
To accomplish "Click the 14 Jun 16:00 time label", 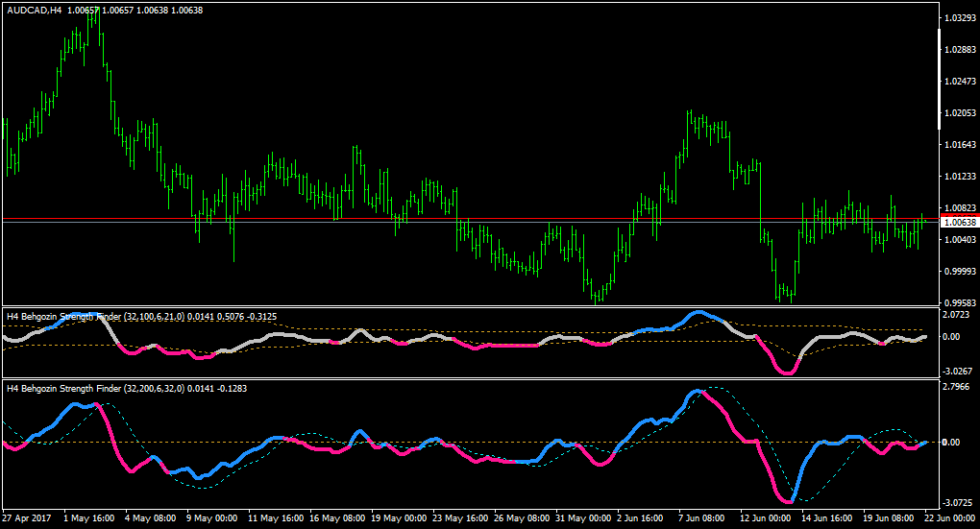I will (827, 517).
